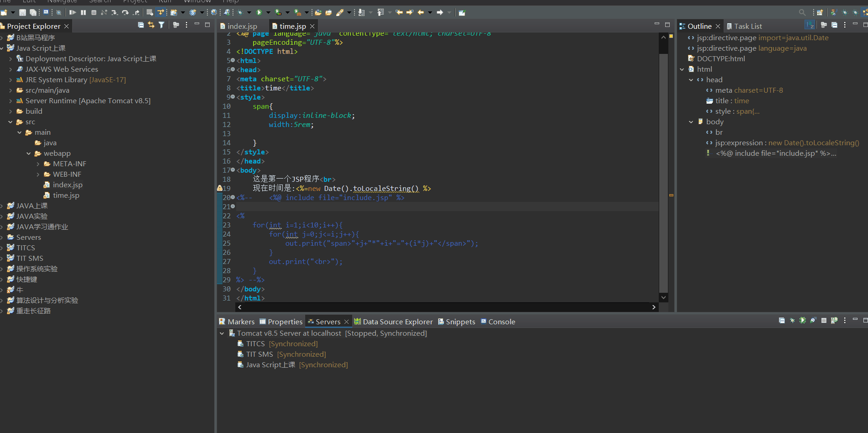This screenshot has height=433, width=868.
Task: Select time.jsp in Project Explorer tree
Action: point(66,195)
